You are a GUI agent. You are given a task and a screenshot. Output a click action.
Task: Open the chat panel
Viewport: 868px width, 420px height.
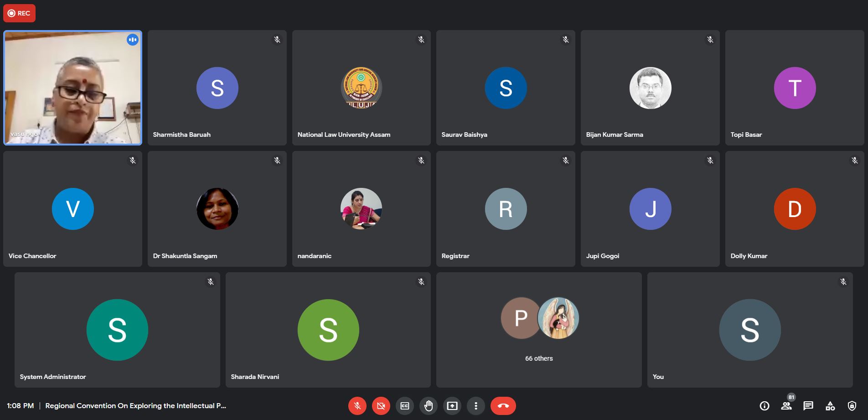808,406
